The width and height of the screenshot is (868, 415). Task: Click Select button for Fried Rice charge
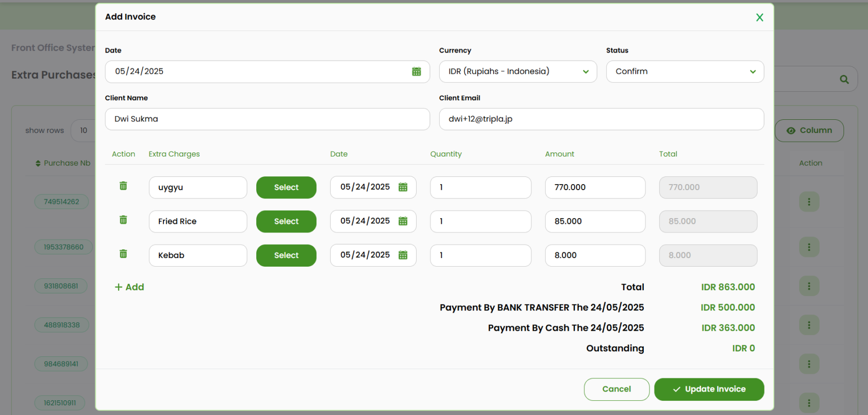(x=286, y=221)
